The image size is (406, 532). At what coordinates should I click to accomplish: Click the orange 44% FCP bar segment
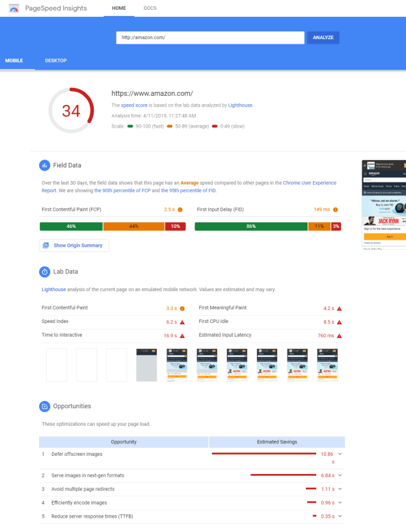pyautogui.click(x=134, y=227)
